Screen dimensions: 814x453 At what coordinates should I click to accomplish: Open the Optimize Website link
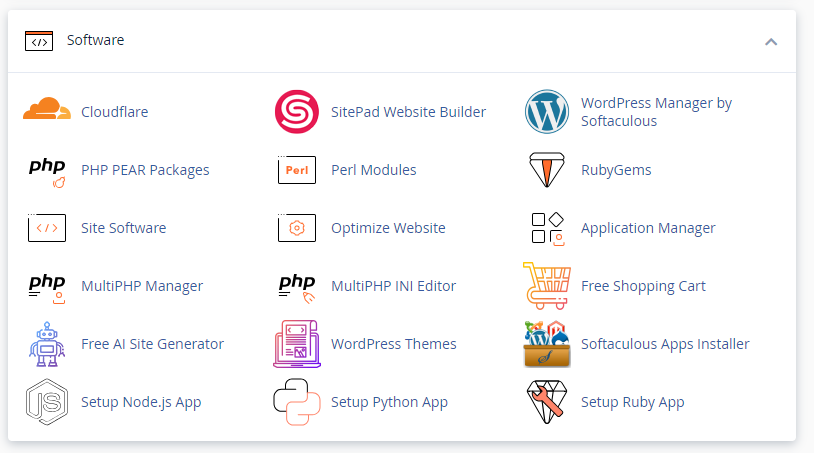[388, 228]
